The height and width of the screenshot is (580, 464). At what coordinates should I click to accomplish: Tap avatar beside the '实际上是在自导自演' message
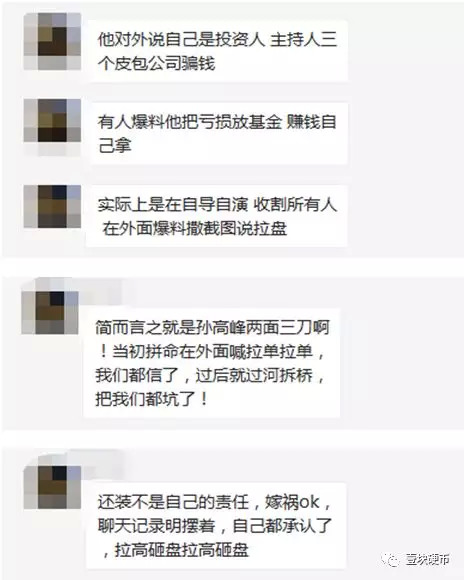pos(52,206)
